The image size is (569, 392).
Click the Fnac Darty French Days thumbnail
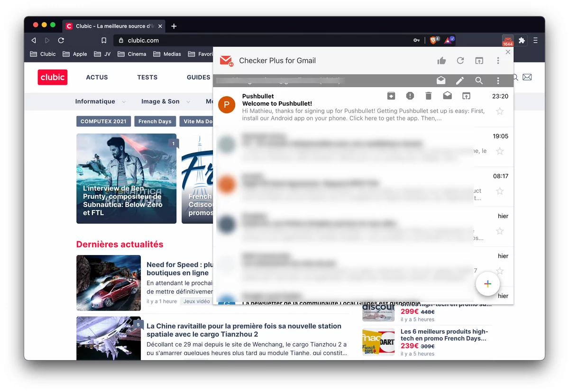point(378,342)
